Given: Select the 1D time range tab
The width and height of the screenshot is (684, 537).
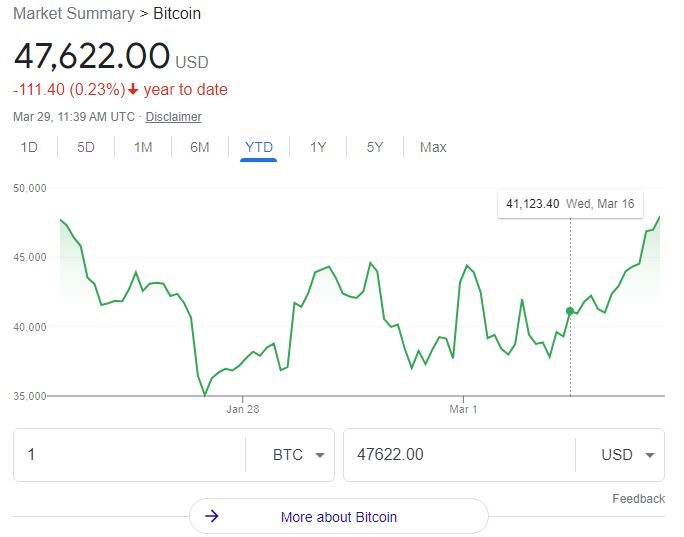Looking at the screenshot, I should click(x=29, y=147).
